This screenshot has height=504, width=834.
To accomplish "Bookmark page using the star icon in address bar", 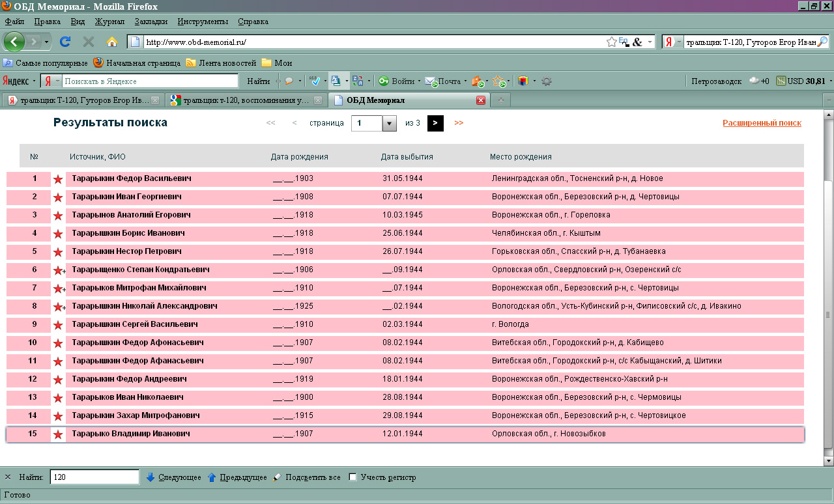I will point(611,42).
